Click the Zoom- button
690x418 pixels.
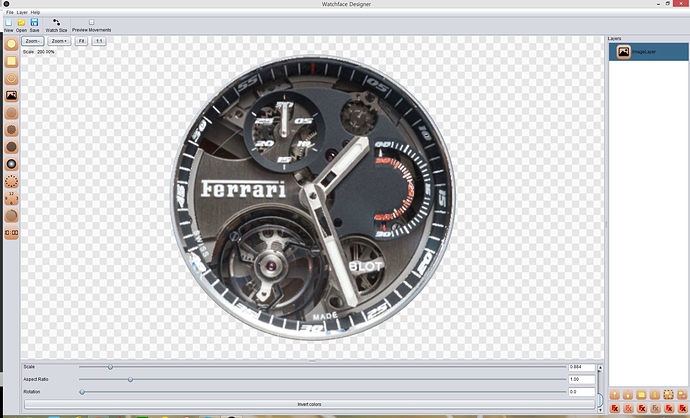pos(33,41)
